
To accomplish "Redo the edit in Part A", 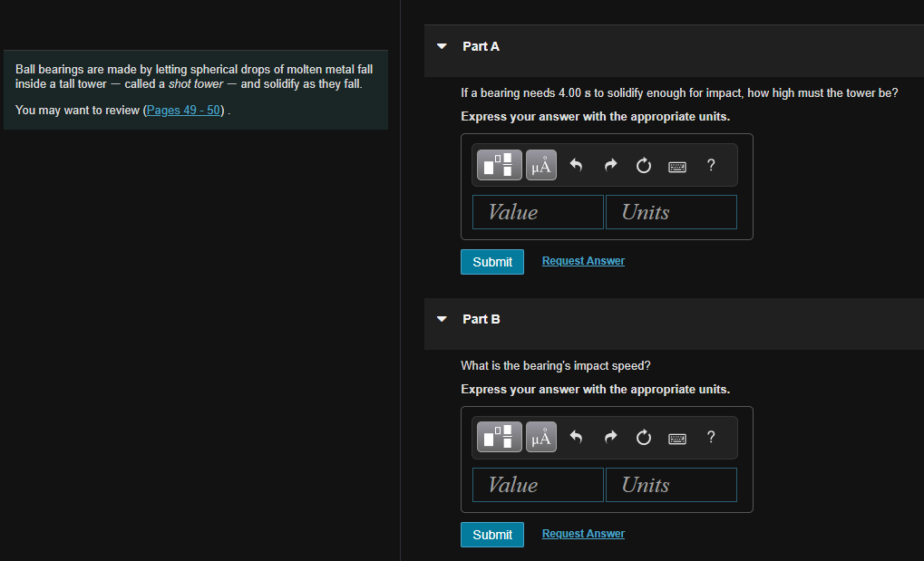I will 610,166.
